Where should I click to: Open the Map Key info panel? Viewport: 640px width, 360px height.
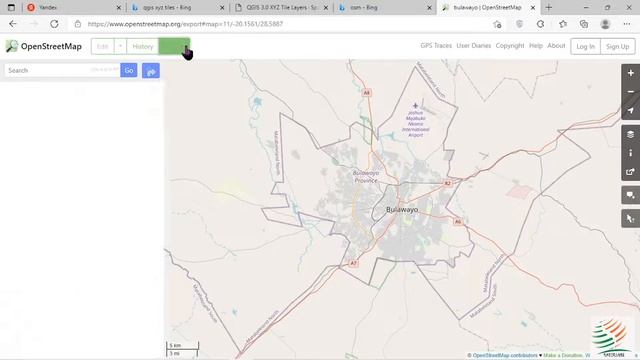point(631,153)
